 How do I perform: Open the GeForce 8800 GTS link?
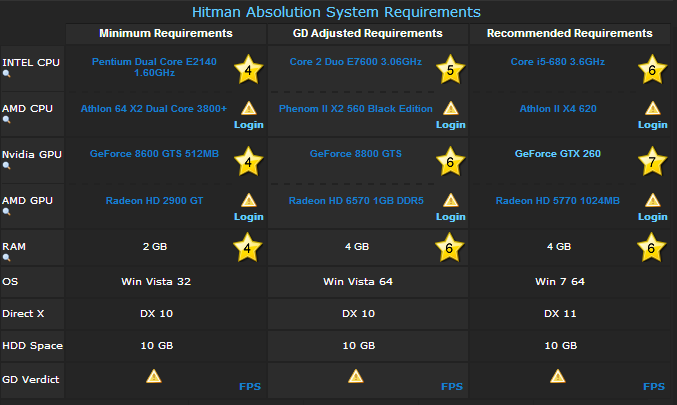[x=356, y=154]
